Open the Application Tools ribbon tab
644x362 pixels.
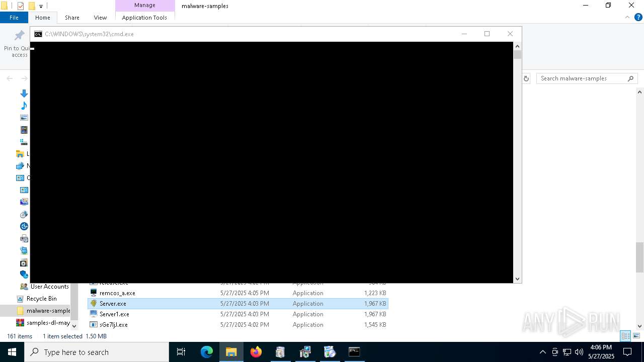coord(144,18)
